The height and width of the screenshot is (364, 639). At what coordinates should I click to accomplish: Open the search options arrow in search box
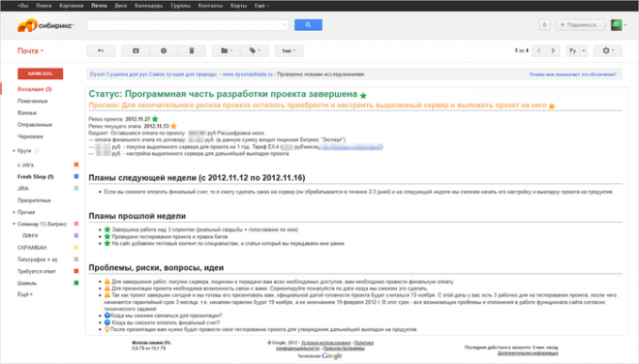click(285, 25)
